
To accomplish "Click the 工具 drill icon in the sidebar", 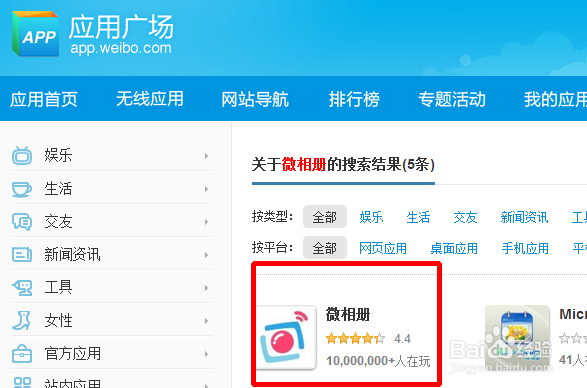I will [22, 288].
